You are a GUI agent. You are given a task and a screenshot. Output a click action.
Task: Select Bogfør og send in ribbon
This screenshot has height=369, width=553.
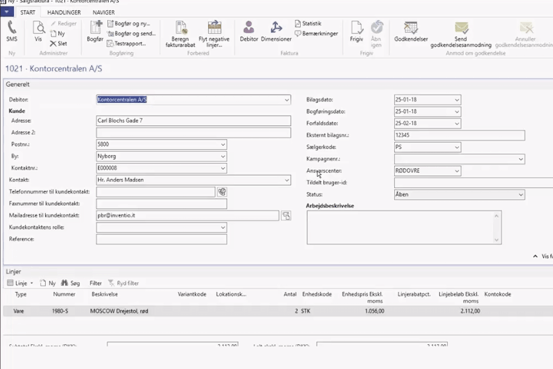(x=131, y=34)
